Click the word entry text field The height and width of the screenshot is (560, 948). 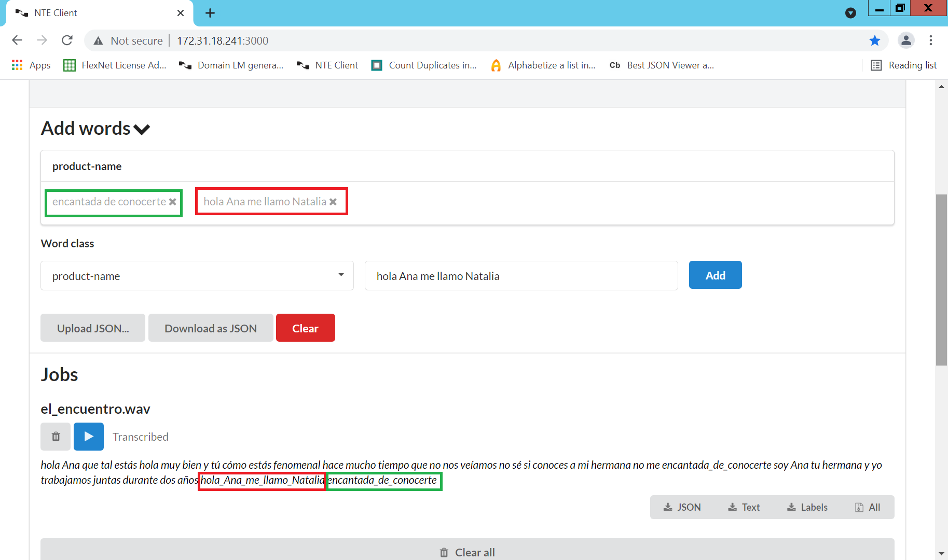(x=521, y=276)
